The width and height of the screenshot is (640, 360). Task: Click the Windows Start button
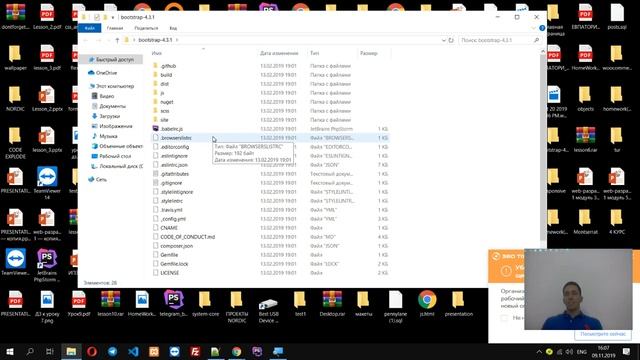click(x=10, y=351)
